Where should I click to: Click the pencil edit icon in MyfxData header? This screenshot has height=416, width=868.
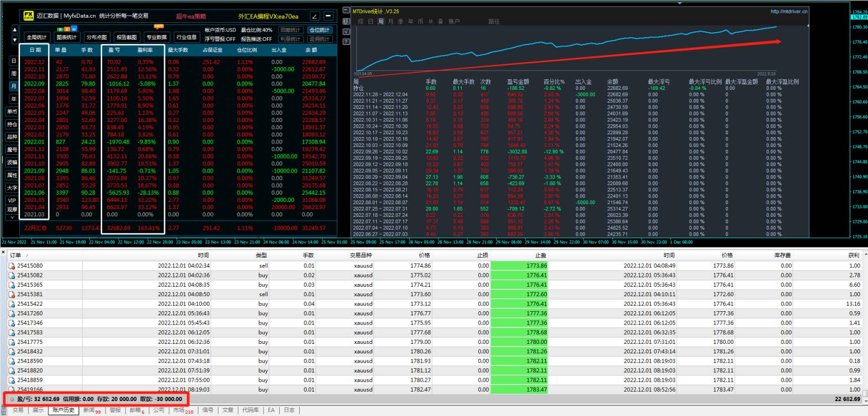click(x=315, y=17)
